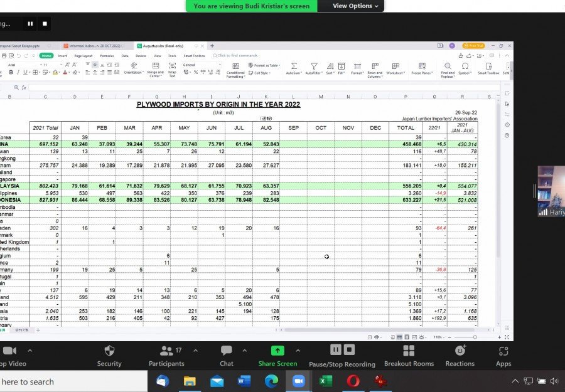Click the Click to find commands search box
Viewport: 565px width, 392px height.
[x=235, y=56]
